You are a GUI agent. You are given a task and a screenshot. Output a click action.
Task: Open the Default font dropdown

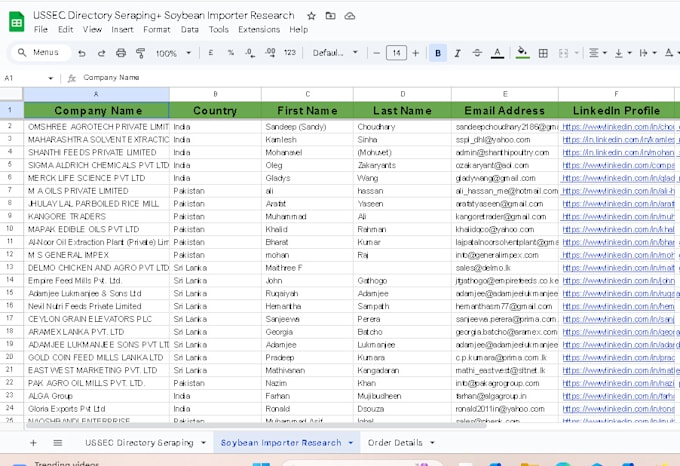point(335,53)
